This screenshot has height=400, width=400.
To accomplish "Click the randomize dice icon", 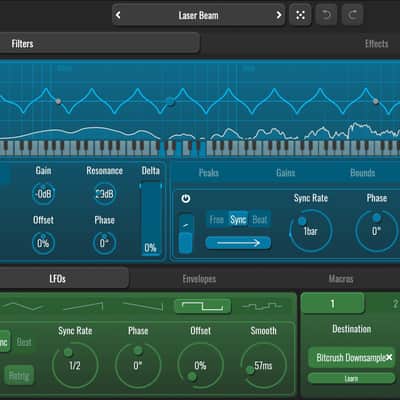I will pyautogui.click(x=300, y=15).
